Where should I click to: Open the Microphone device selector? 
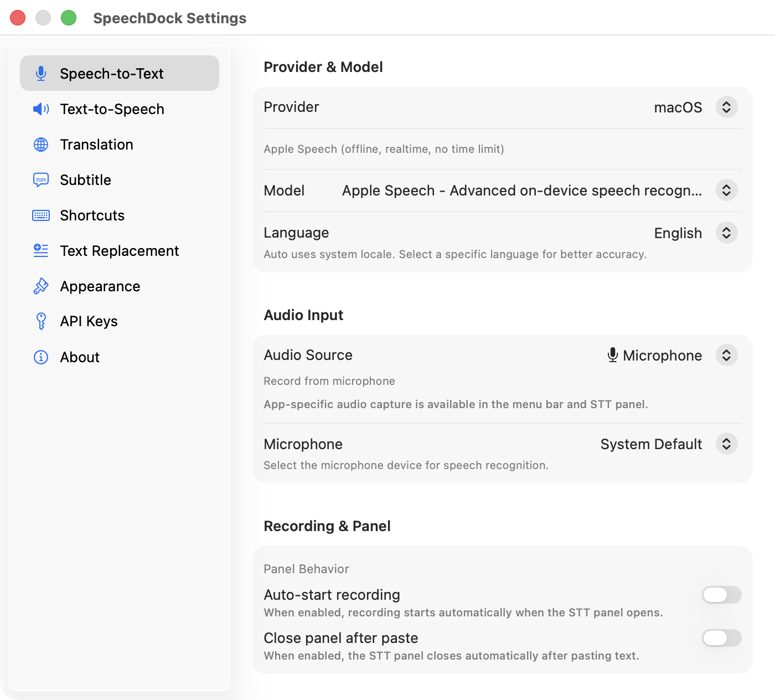[x=726, y=444]
